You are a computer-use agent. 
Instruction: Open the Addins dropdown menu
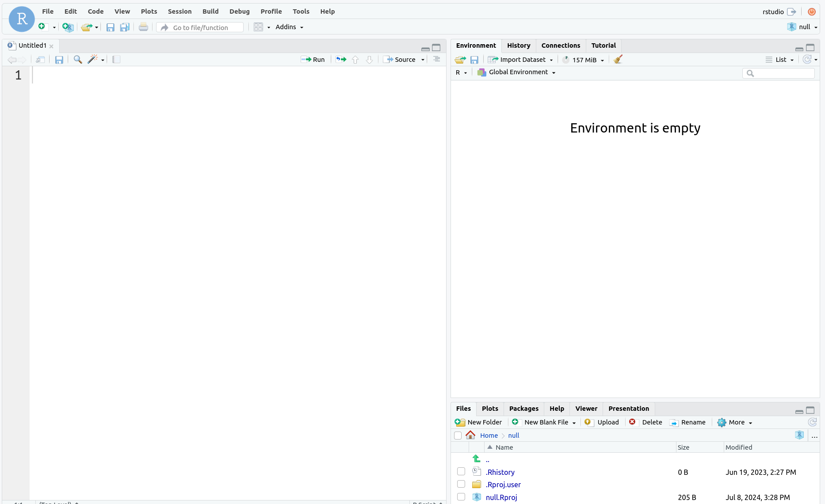(x=289, y=27)
